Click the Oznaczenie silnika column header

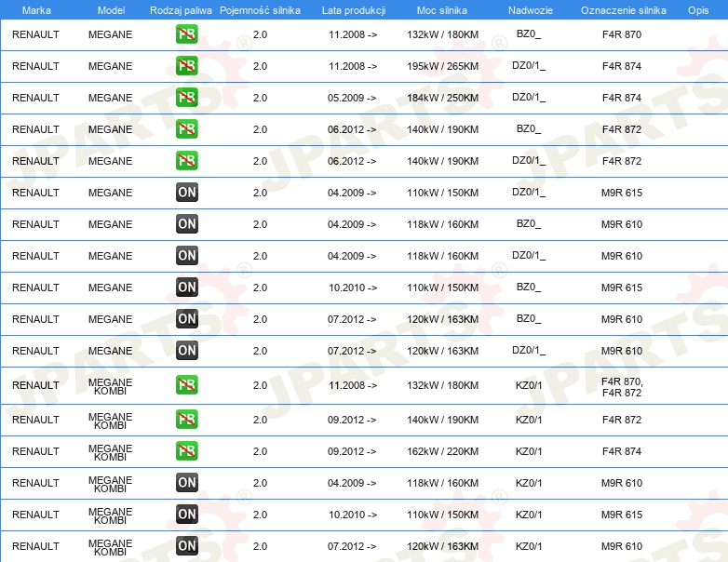point(623,10)
